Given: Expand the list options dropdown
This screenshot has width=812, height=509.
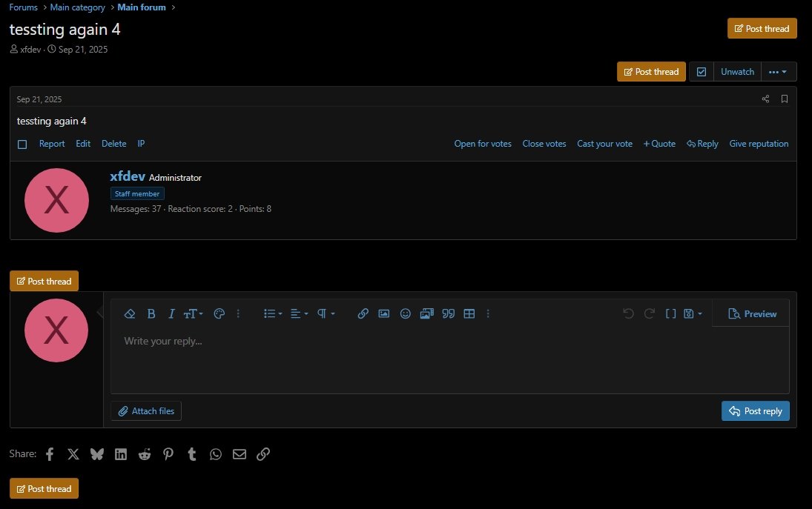Looking at the screenshot, I should (273, 313).
